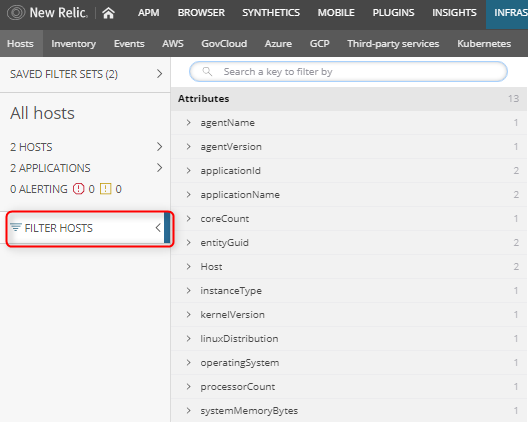Expand the agentName attribute chevron
Screen dimensions: 528x422
(189, 123)
